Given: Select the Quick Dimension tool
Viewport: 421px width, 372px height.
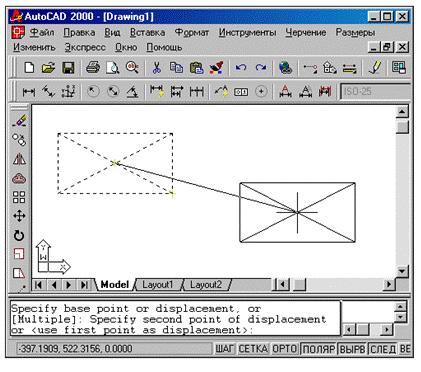Looking at the screenshot, I should click(x=157, y=92).
